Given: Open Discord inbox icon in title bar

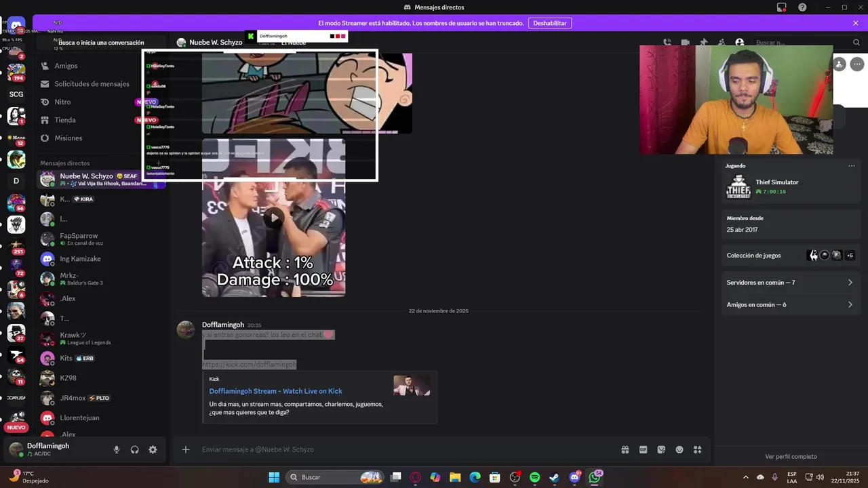Looking at the screenshot, I should [x=782, y=7].
